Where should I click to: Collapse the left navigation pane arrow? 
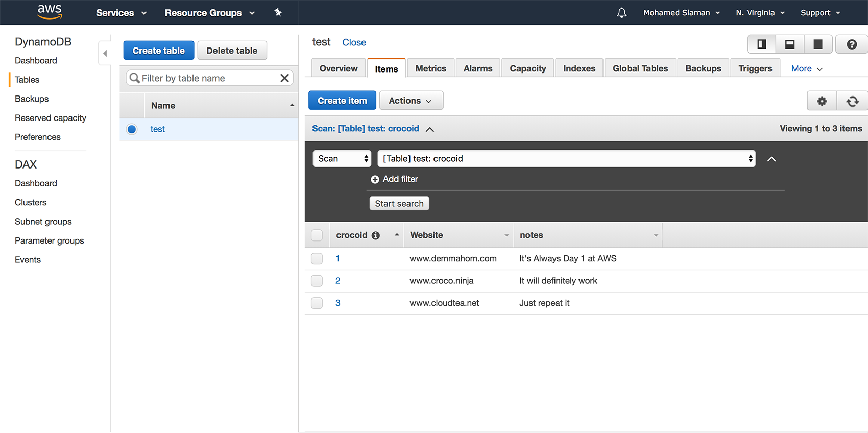pyautogui.click(x=105, y=53)
